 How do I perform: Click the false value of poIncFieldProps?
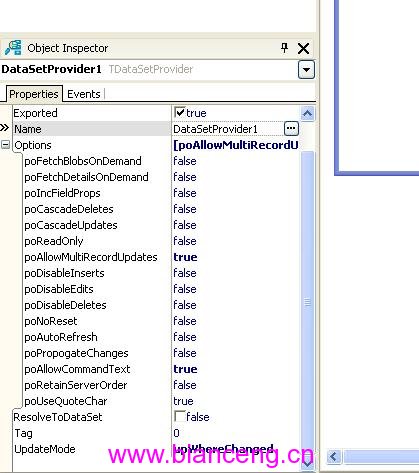pyautogui.click(x=185, y=193)
